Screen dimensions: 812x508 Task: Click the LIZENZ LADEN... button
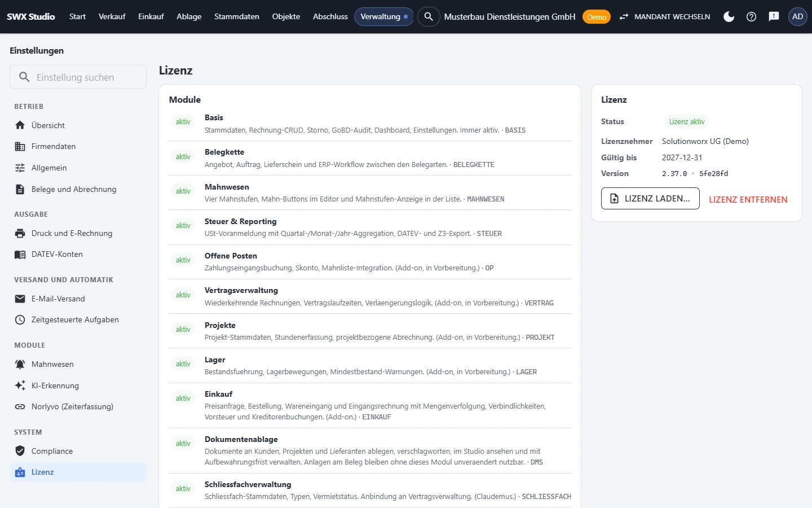(x=650, y=199)
